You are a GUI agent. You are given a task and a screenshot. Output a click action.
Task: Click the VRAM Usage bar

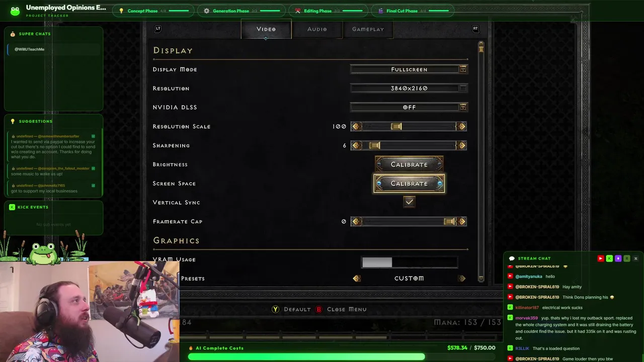[x=409, y=262]
